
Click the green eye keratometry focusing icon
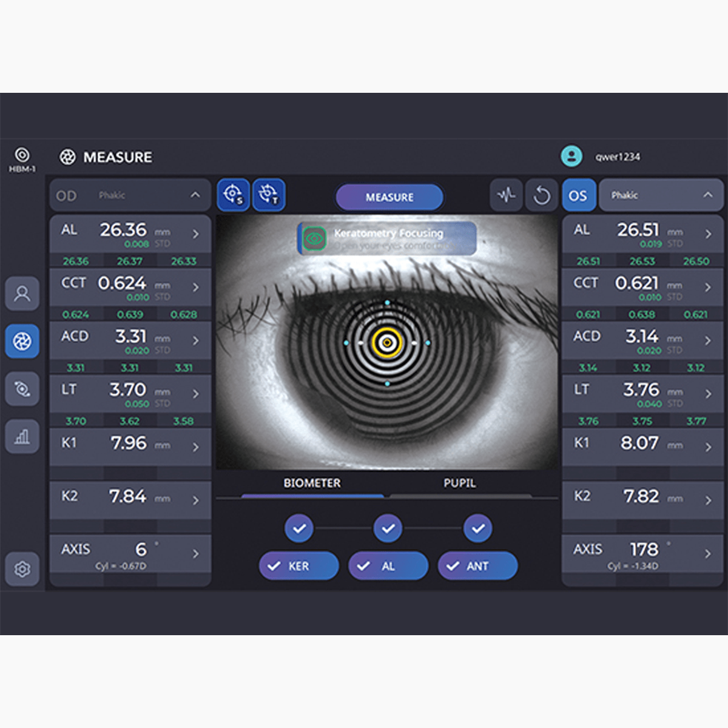click(x=314, y=238)
